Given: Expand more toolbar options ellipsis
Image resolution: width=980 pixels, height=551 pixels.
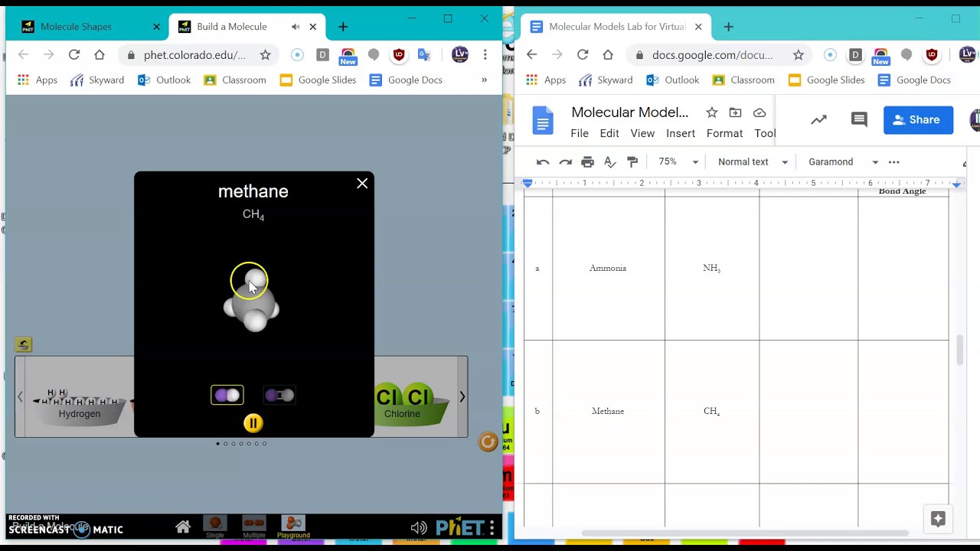Looking at the screenshot, I should [894, 161].
